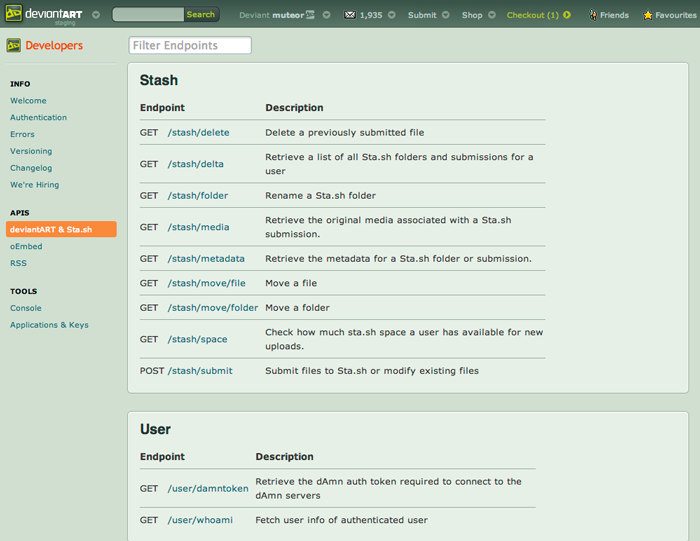This screenshot has height=541, width=700.
Task: Open the Console tool
Action: 26,308
